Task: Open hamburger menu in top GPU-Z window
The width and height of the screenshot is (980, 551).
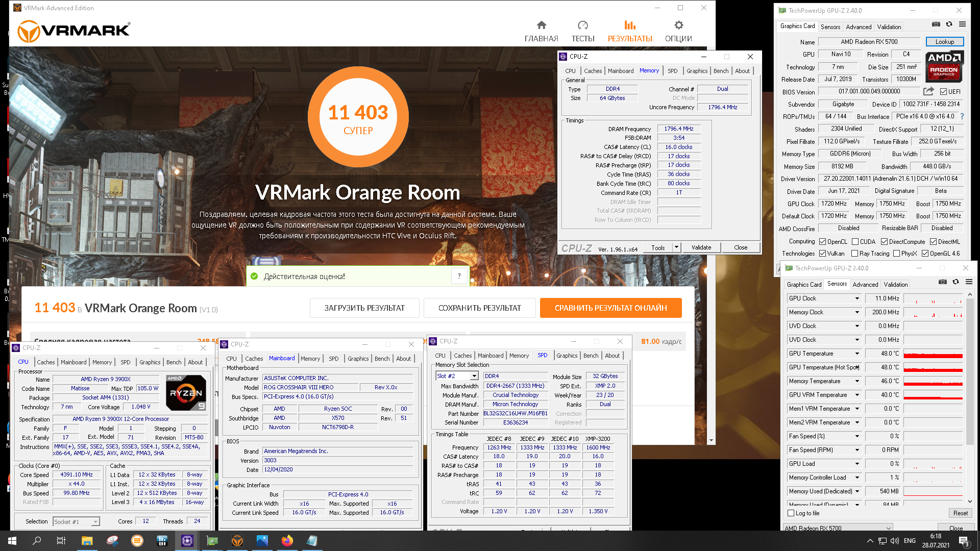Action: pos(962,24)
